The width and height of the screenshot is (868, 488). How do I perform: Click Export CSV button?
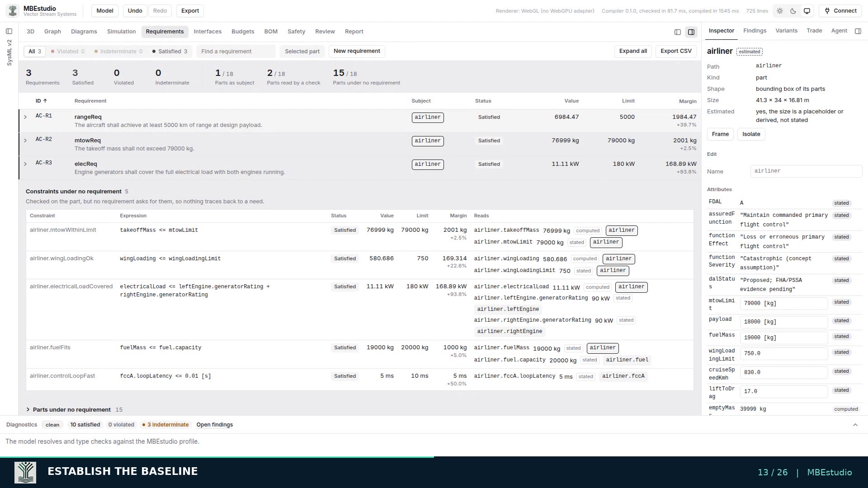point(676,51)
